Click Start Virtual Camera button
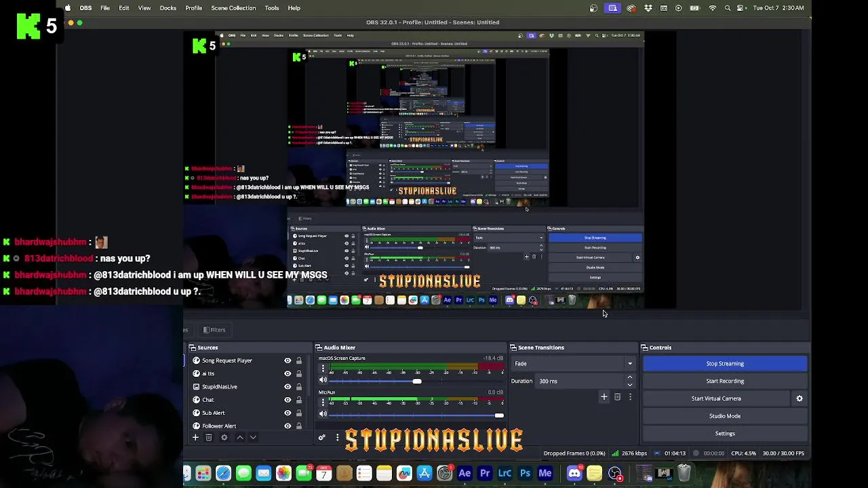Viewport: 868px width, 488px height. tap(716, 399)
